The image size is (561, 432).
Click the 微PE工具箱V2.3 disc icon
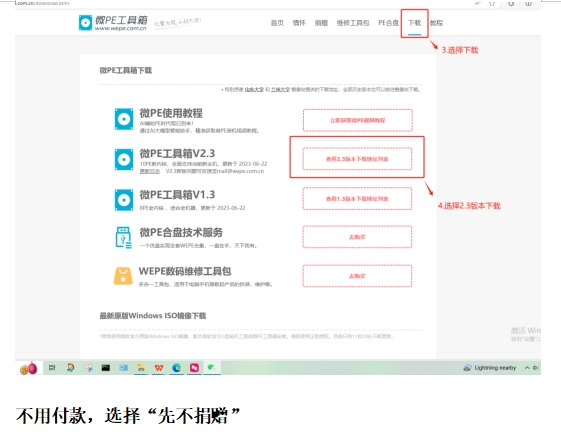pos(124,159)
